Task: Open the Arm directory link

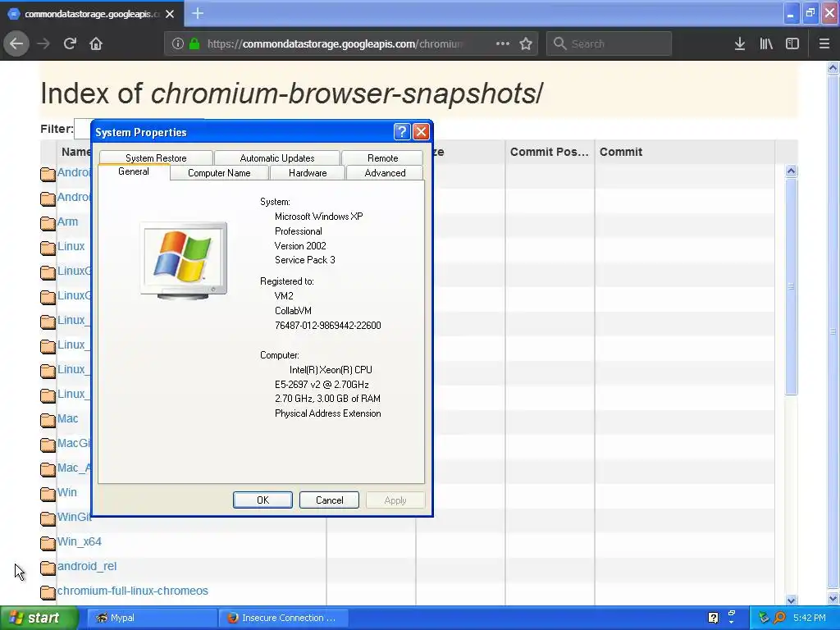Action: point(67,221)
